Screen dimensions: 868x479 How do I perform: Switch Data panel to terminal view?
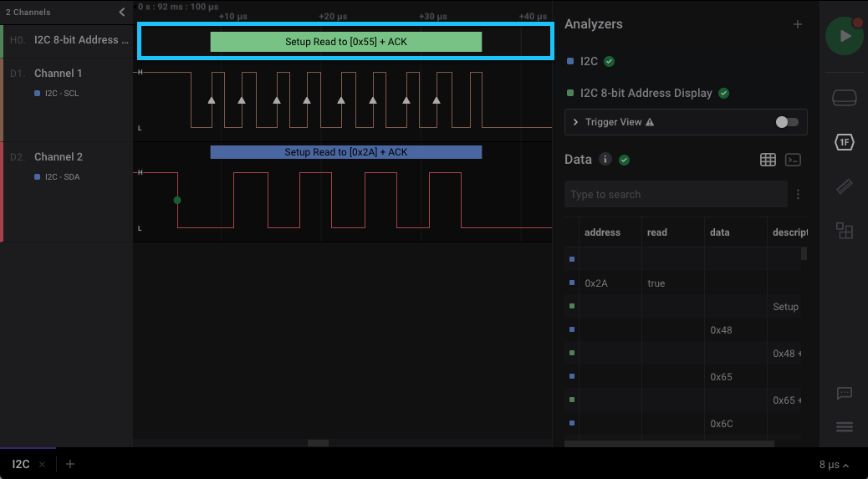click(794, 160)
